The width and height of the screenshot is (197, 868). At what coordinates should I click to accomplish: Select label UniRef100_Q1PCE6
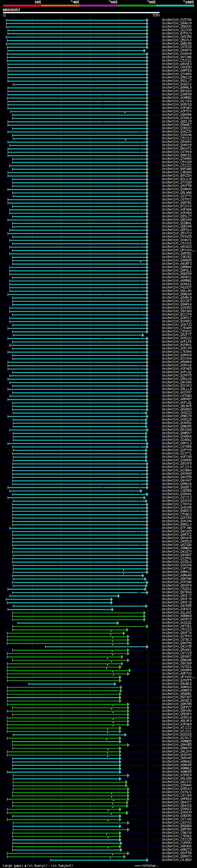click(177, 518)
